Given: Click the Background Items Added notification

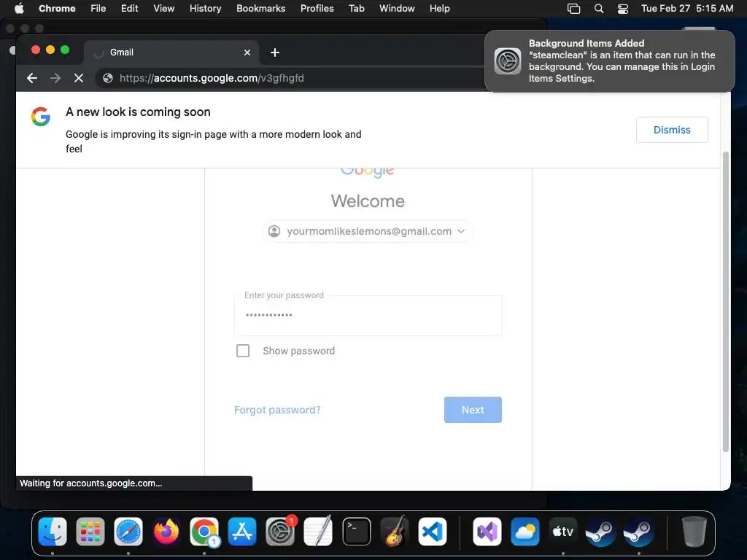Looking at the screenshot, I should click(x=610, y=61).
